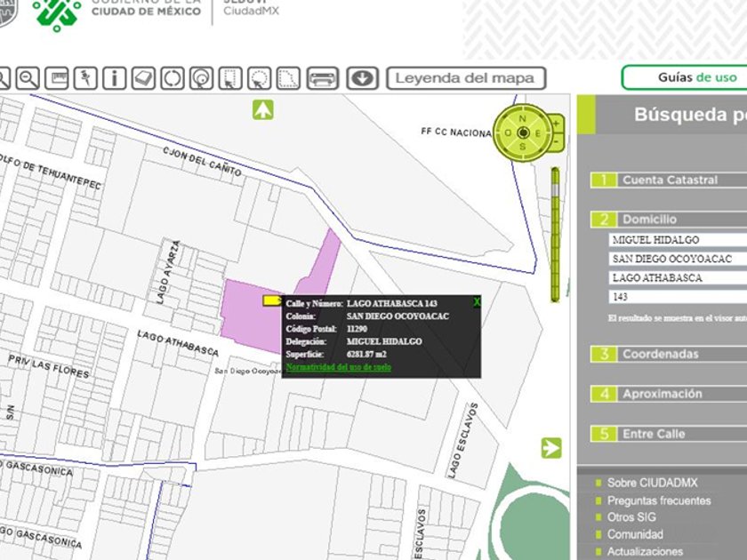This screenshot has width=747, height=560.
Task: Open Leyenda del mapa
Action: click(465, 78)
